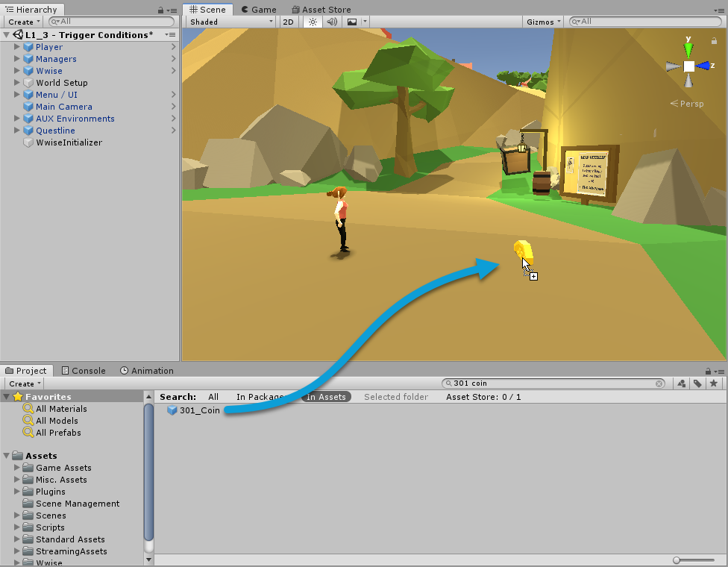Adjust the asset icon size slider

[677, 560]
